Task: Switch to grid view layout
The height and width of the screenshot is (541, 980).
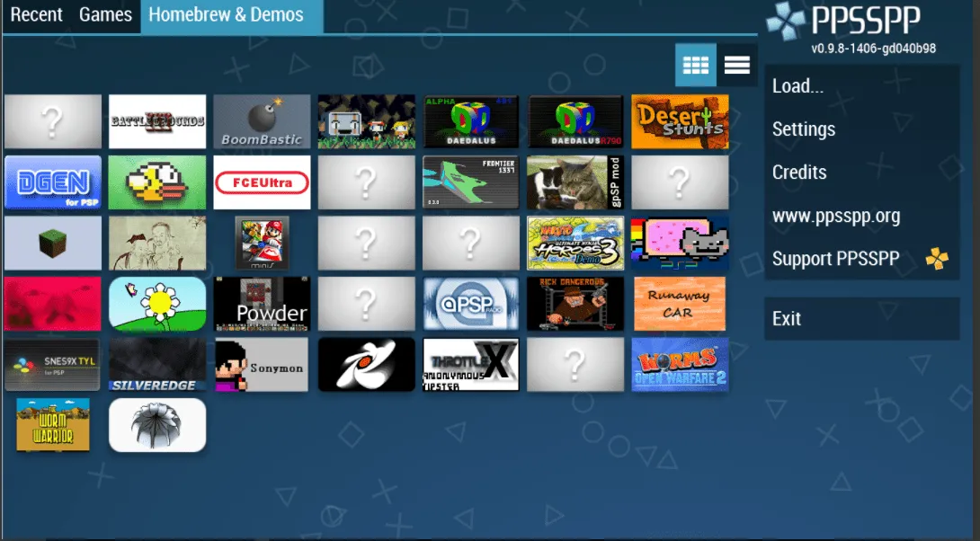Action: [x=696, y=65]
